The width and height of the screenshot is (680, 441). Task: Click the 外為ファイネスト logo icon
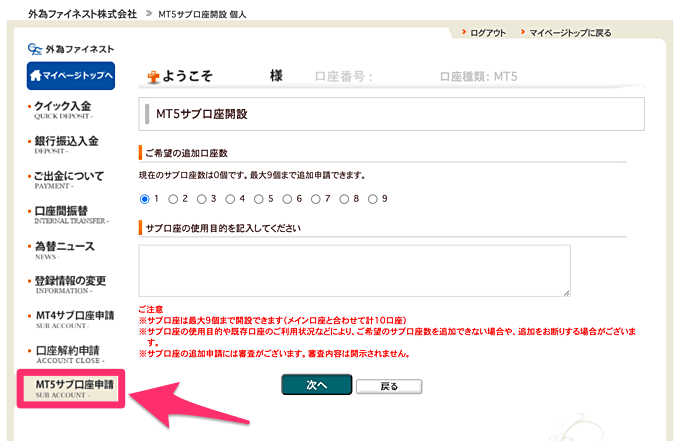click(35, 49)
